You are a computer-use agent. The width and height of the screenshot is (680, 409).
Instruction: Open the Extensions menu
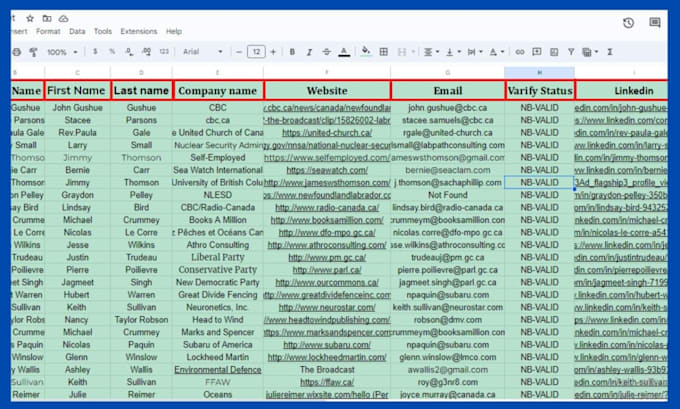[x=139, y=31]
